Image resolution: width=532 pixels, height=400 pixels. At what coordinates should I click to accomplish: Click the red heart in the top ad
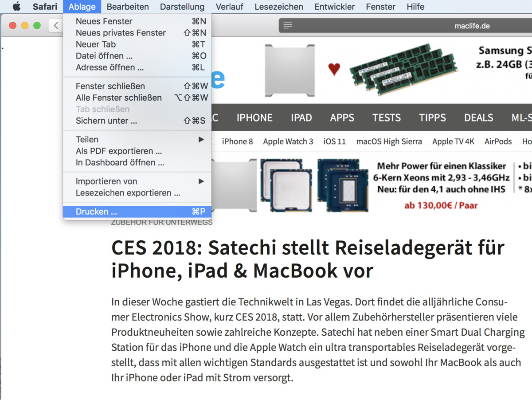(x=334, y=69)
